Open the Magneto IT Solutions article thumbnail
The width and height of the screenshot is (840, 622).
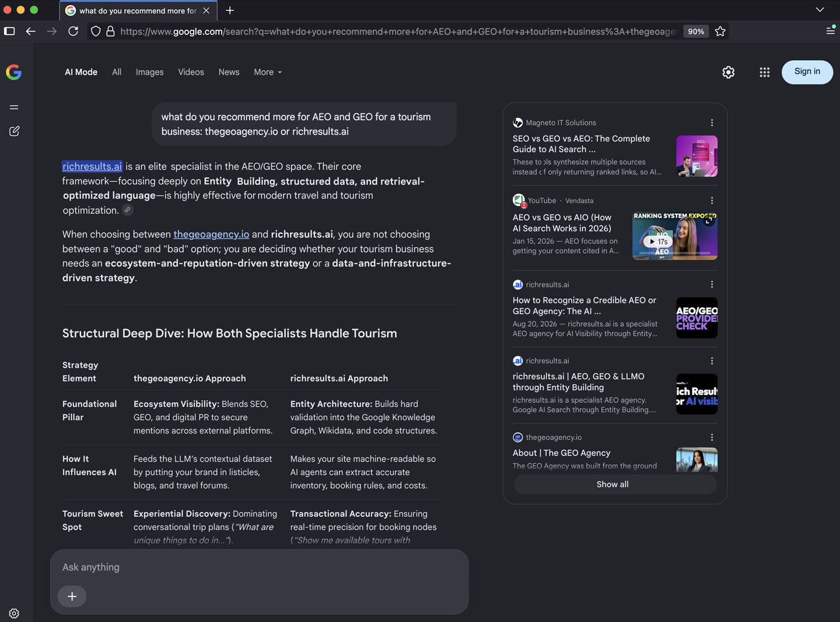coord(696,156)
